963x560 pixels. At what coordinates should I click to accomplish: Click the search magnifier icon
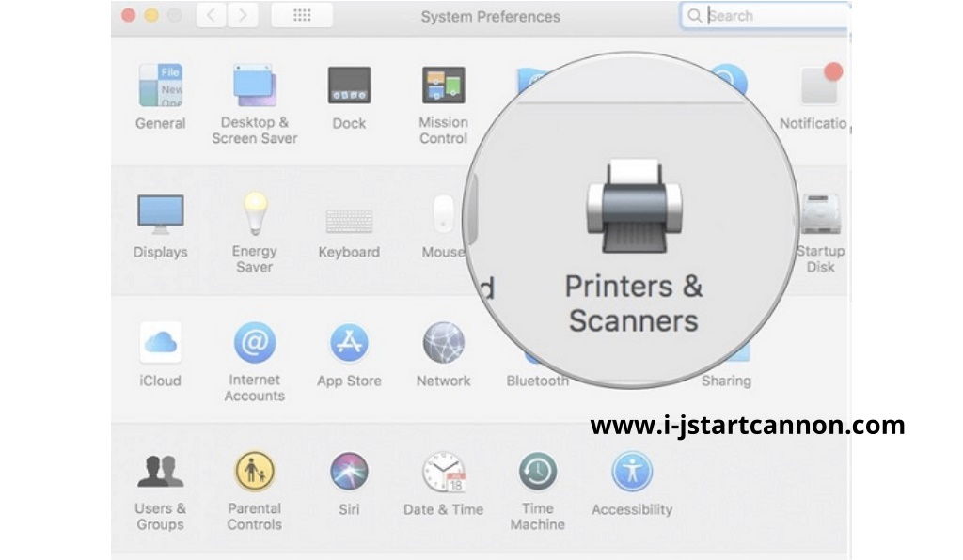(694, 15)
